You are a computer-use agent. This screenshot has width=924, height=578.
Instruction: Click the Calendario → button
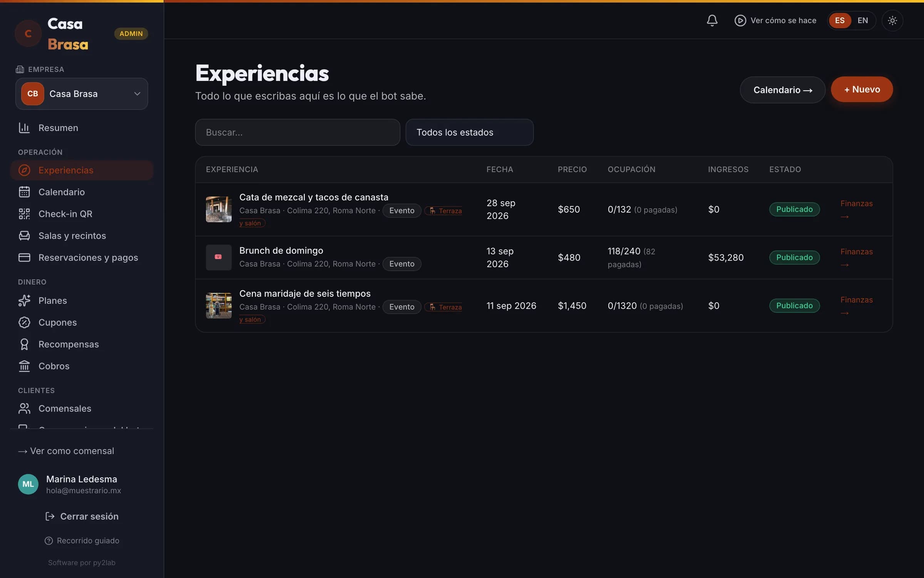pyautogui.click(x=782, y=90)
